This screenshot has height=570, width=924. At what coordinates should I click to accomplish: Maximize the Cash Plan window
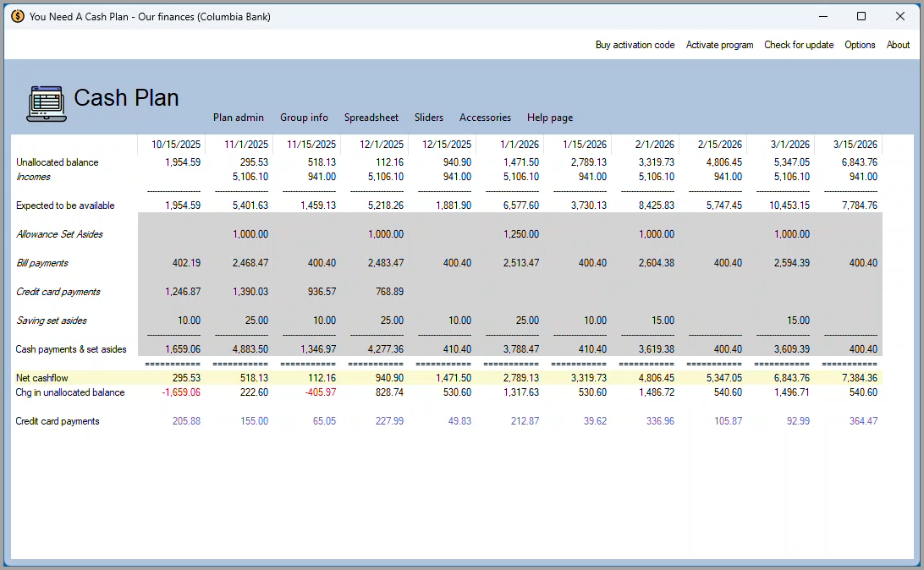click(861, 16)
